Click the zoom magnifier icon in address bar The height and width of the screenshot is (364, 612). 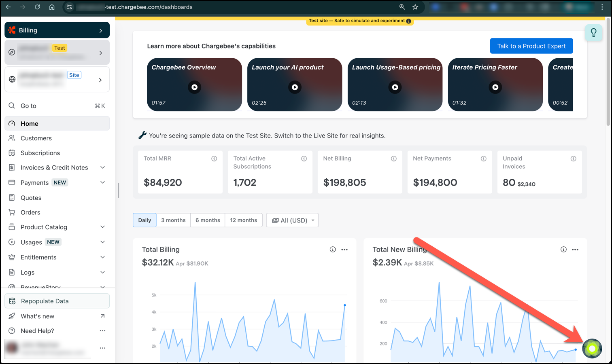click(402, 7)
